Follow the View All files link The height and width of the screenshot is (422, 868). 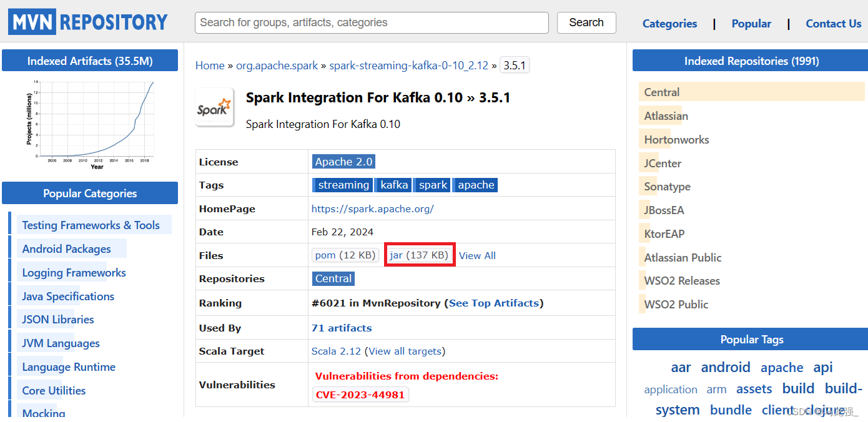pyautogui.click(x=477, y=255)
